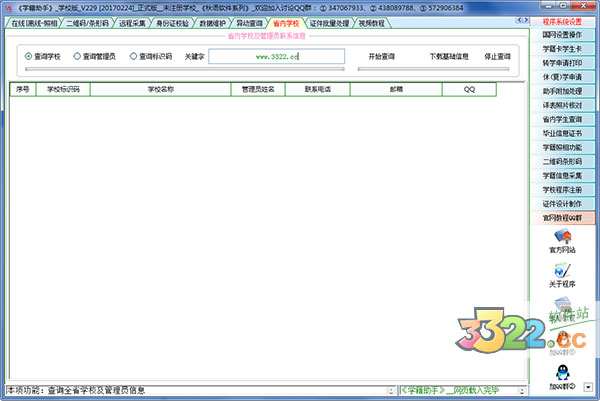
Task: Open the 远程采集 tab
Action: [x=132, y=23]
